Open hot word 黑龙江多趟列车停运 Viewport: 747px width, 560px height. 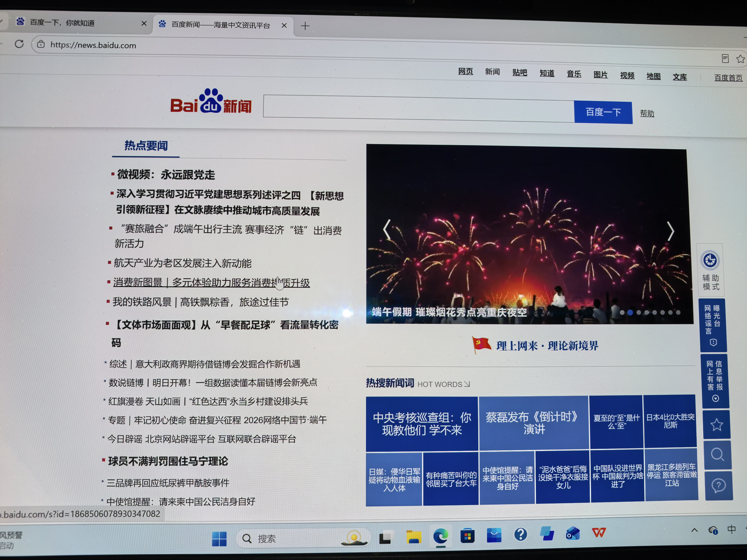pos(671,475)
